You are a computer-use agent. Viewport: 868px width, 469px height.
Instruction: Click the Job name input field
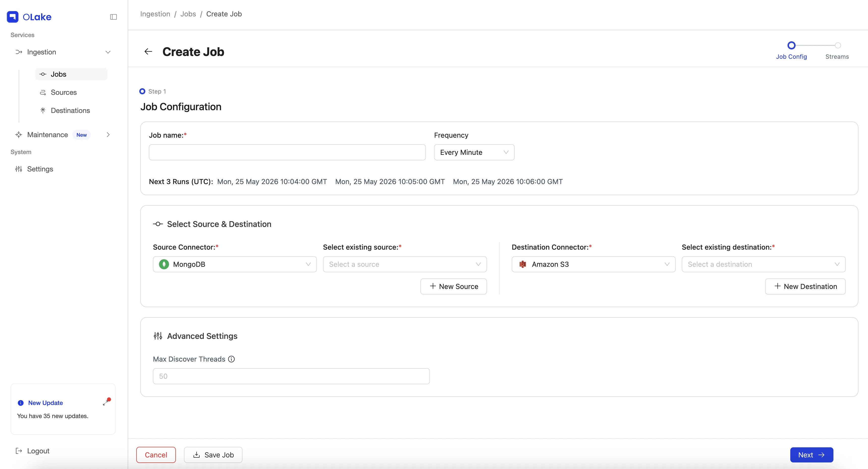[287, 152]
